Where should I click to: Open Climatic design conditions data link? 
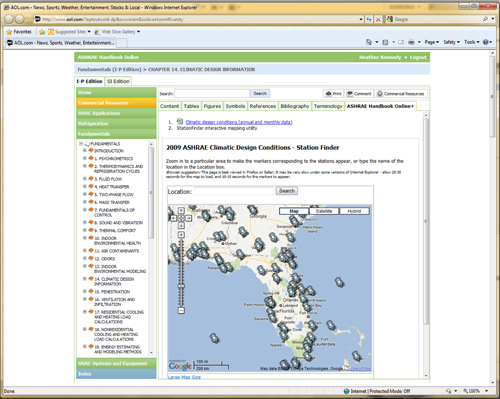[x=239, y=122]
